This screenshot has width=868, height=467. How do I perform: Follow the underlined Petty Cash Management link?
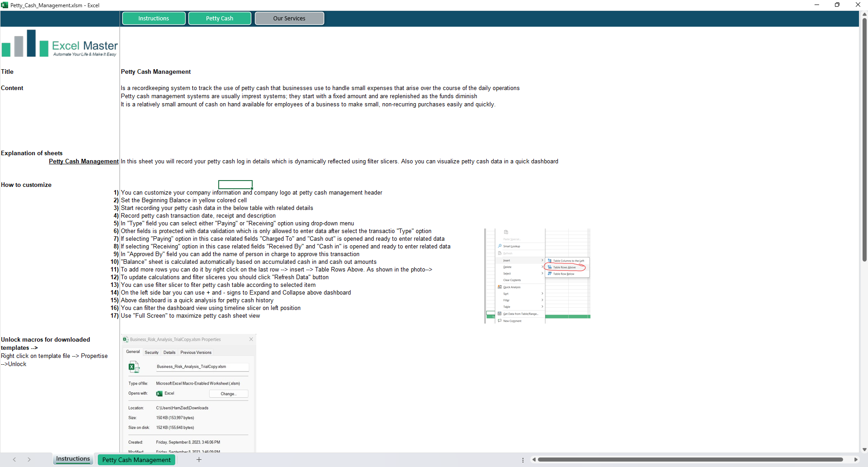(x=84, y=162)
